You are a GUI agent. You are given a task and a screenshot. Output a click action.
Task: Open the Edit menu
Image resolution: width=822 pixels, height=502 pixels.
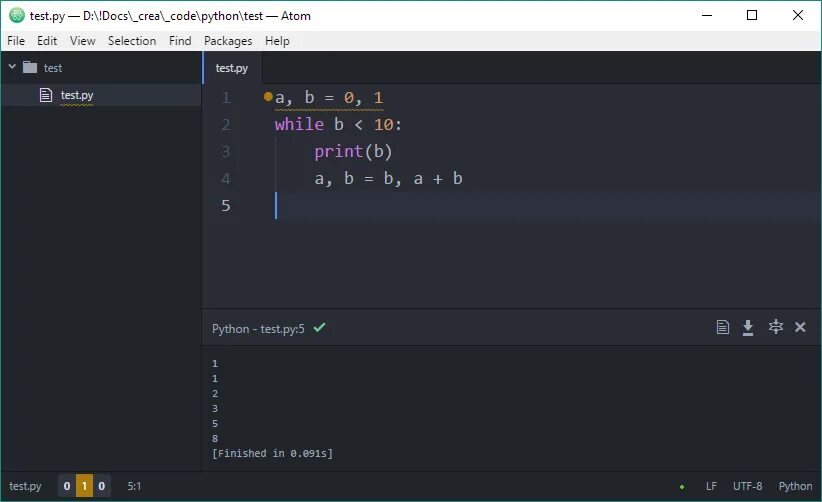(x=47, y=41)
